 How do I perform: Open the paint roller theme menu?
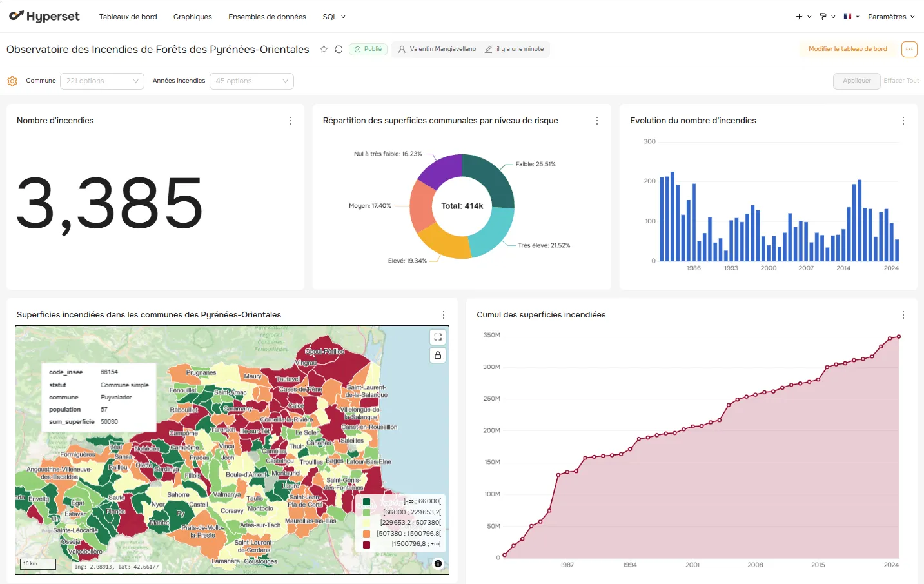coord(827,17)
